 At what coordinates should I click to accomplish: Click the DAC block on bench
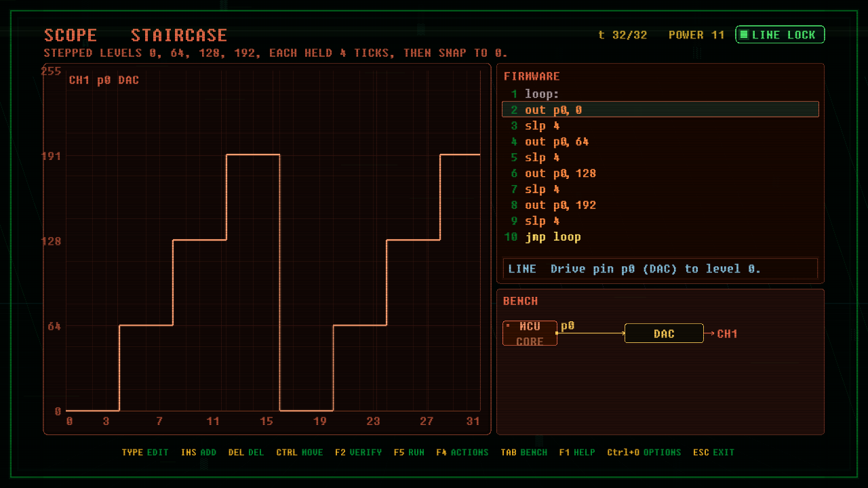(664, 333)
